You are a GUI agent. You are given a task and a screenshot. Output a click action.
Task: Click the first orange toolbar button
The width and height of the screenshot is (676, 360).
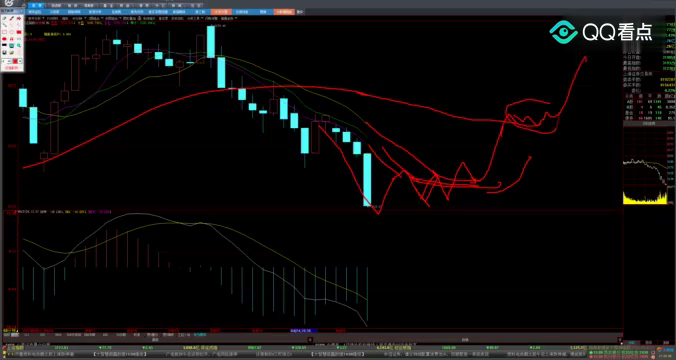[x=221, y=12]
